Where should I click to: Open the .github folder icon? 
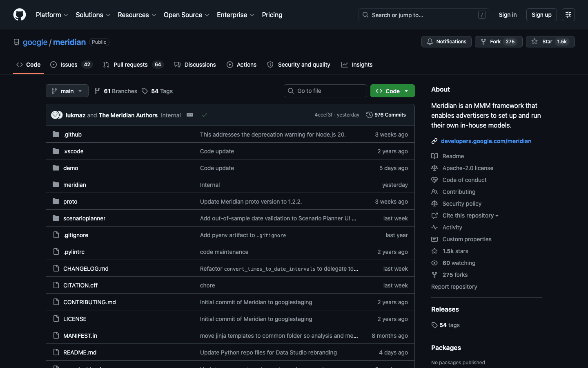coord(56,134)
